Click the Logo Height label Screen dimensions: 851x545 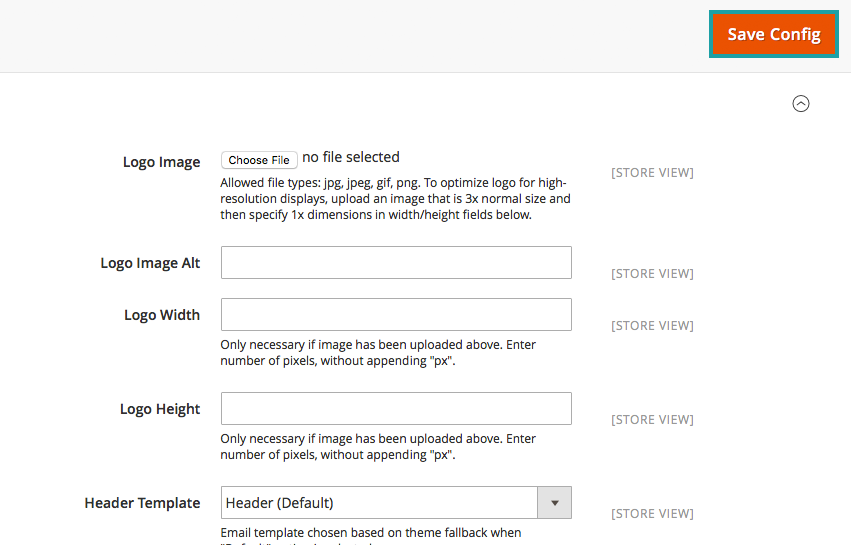(160, 409)
